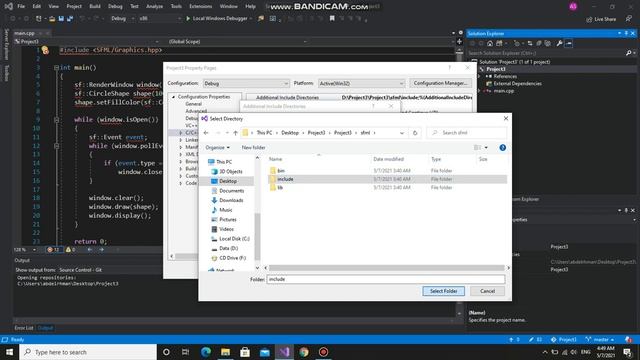The height and width of the screenshot is (360, 640).
Task: Open Visual Studio from the Windows taskbar
Action: (x=284, y=352)
